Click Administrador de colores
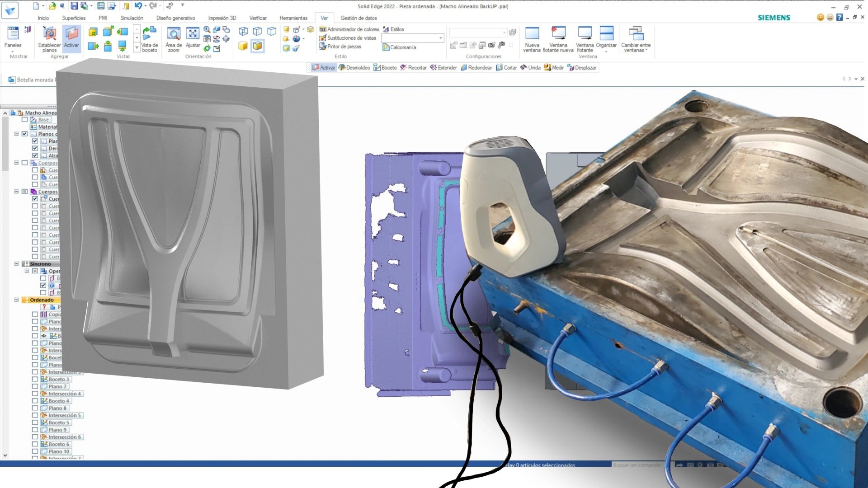The height and width of the screenshot is (488, 868). tap(349, 29)
